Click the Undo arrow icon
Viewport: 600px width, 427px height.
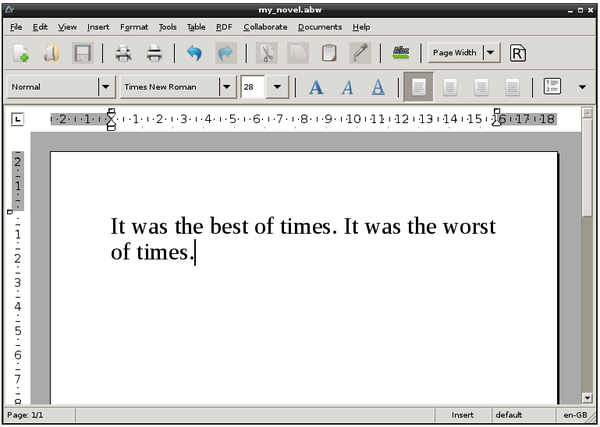194,53
